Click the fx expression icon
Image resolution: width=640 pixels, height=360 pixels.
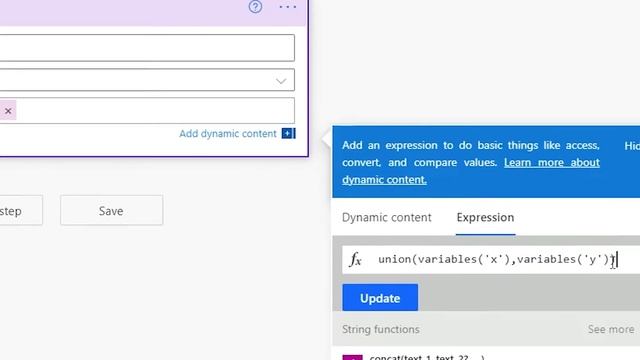coord(356,260)
